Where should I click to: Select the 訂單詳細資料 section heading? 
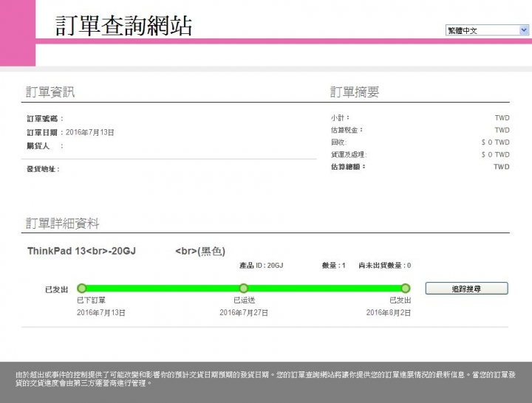point(62,224)
